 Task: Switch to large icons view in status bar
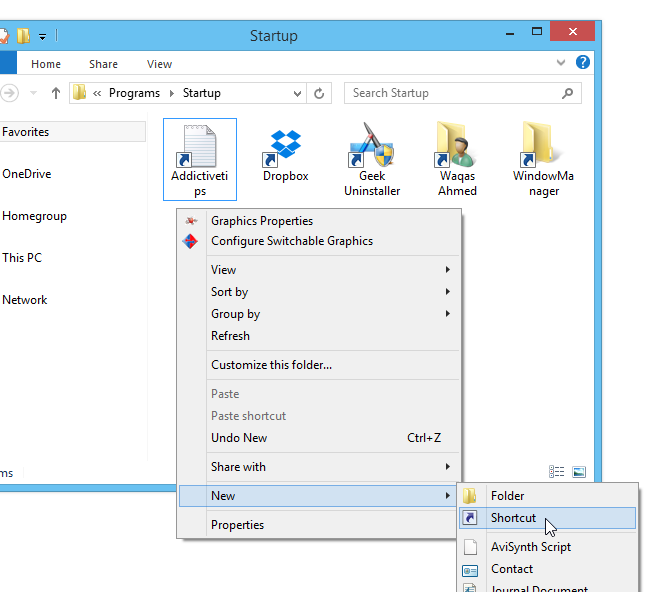(x=578, y=472)
